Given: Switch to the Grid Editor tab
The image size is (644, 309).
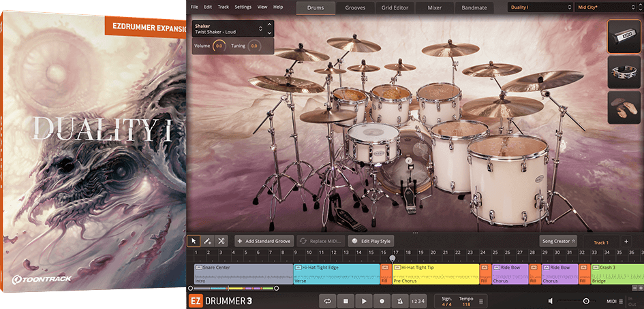Looking at the screenshot, I should [x=395, y=7].
